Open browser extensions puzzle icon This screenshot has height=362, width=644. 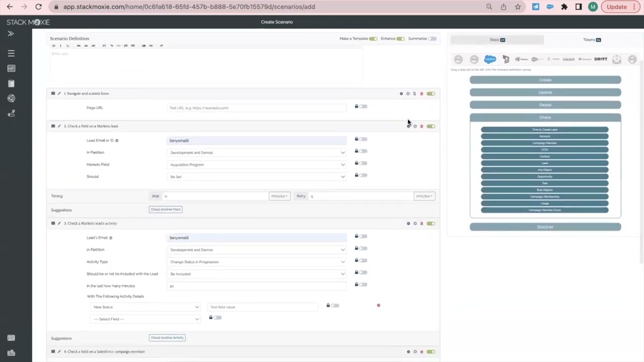pos(564,7)
